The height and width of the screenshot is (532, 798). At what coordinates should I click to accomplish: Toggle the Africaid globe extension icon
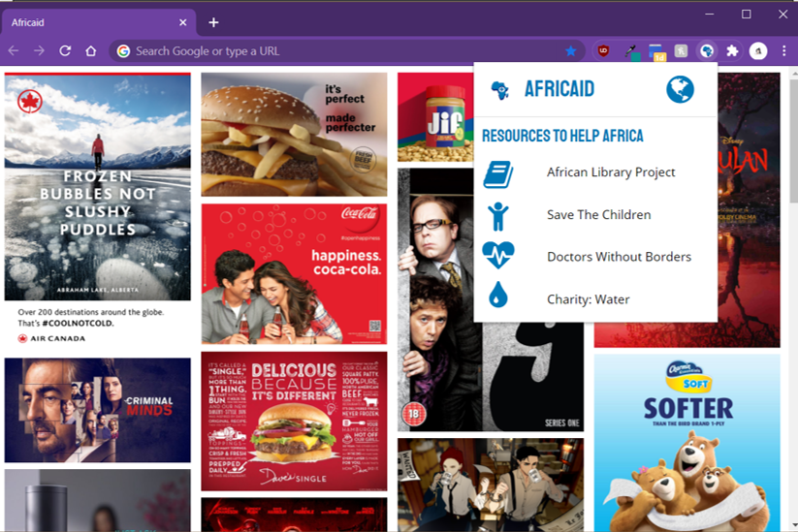pos(707,50)
